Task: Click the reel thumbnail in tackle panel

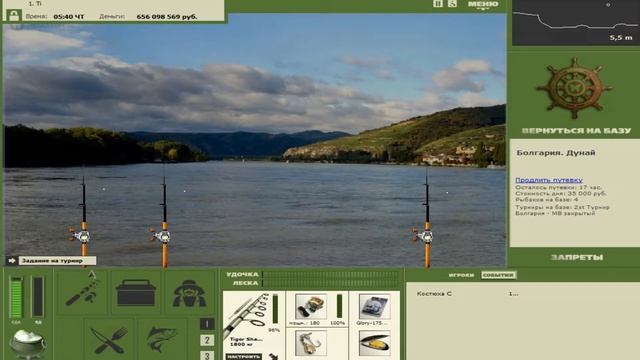Action: (x=311, y=307)
